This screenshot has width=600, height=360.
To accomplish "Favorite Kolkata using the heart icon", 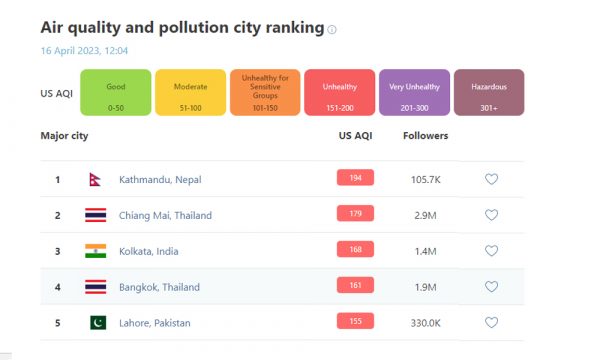I will click(x=491, y=251).
